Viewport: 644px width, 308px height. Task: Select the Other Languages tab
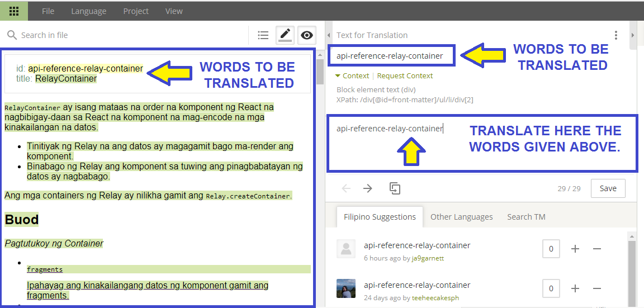461,217
